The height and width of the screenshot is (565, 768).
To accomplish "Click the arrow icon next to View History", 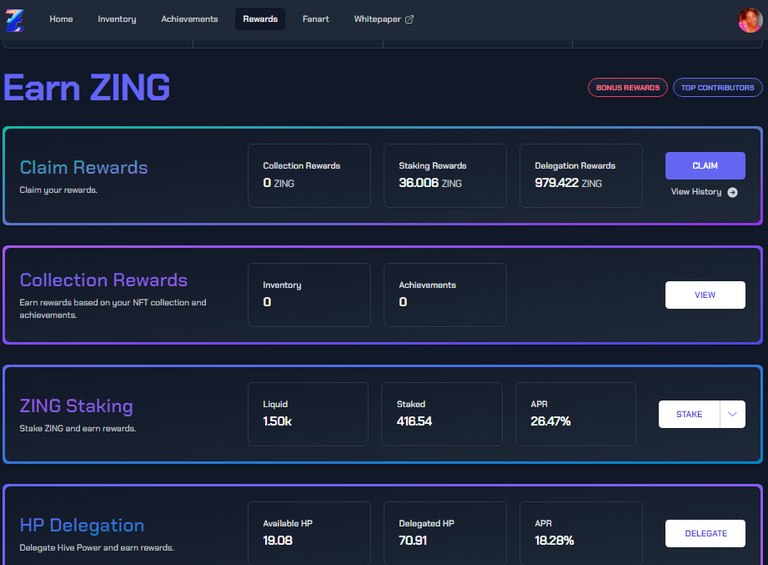I will 732,192.
